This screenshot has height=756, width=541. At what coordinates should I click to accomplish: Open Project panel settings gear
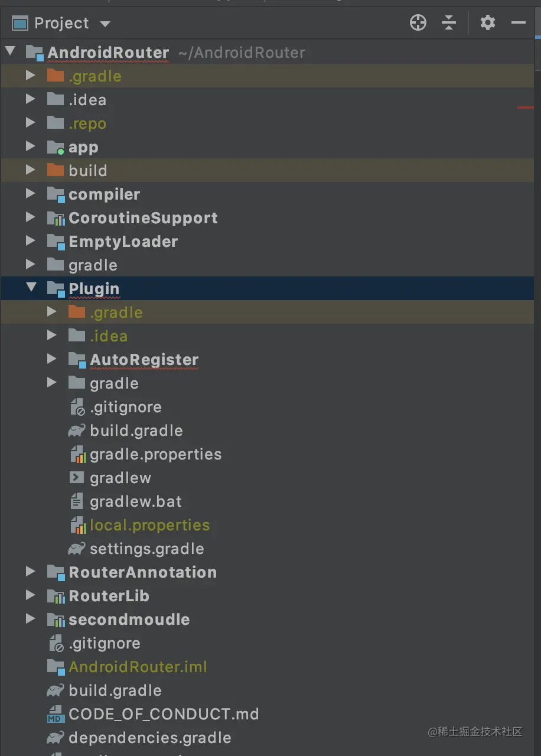coord(487,23)
